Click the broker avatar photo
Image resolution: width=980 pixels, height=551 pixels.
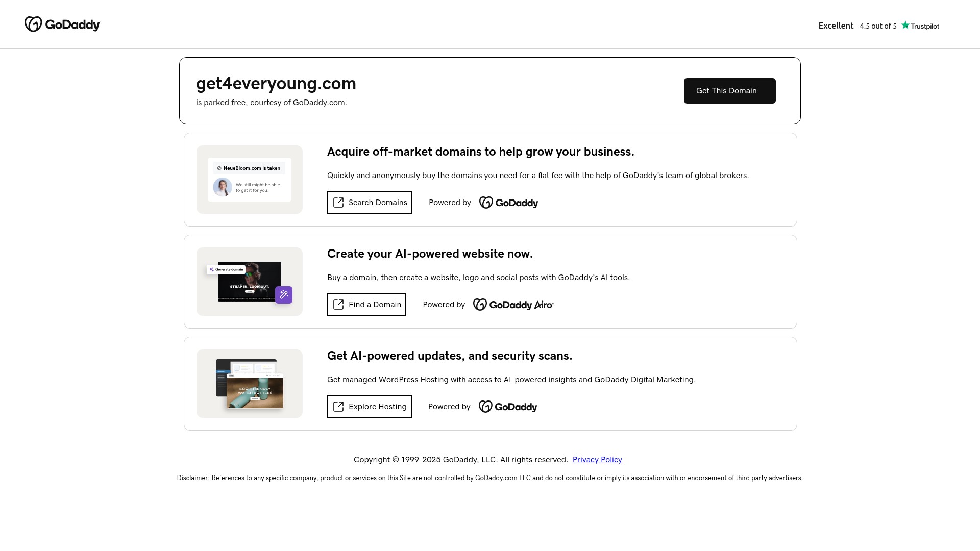pos(223,187)
